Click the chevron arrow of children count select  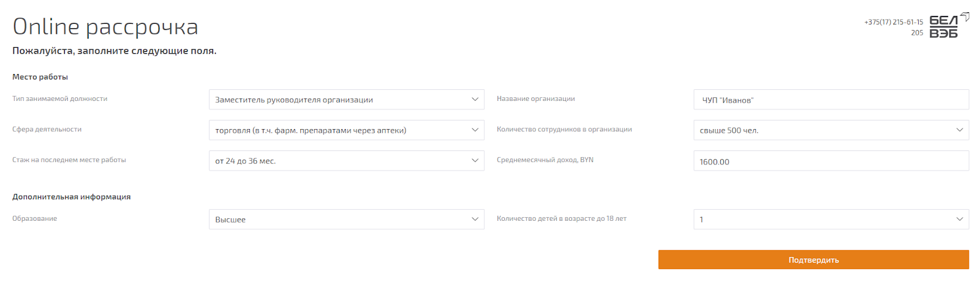(x=960, y=219)
